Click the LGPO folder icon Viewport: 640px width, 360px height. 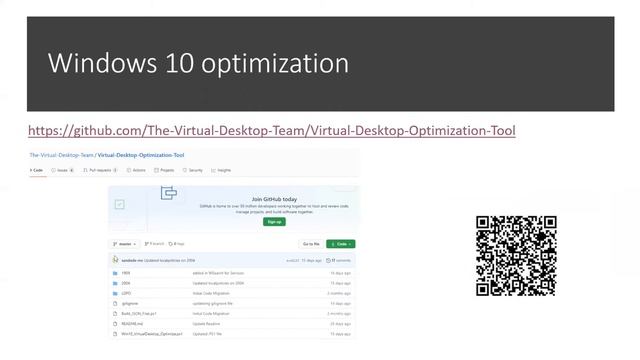tap(115, 293)
